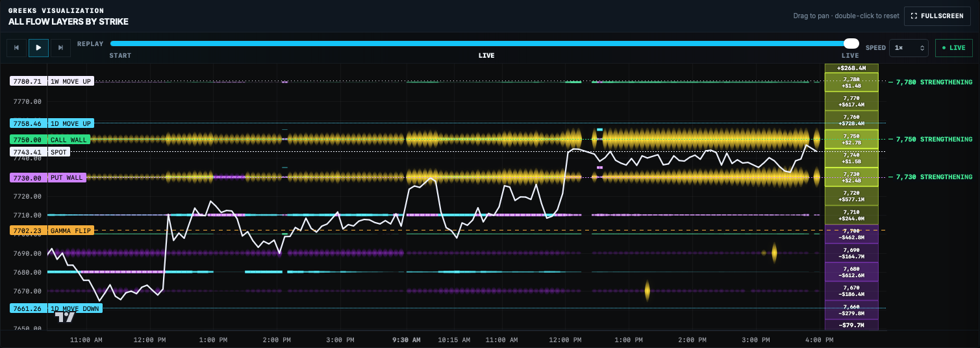
Task: Click the 7,740 +$1.5B strike cell
Action: [x=851, y=158]
